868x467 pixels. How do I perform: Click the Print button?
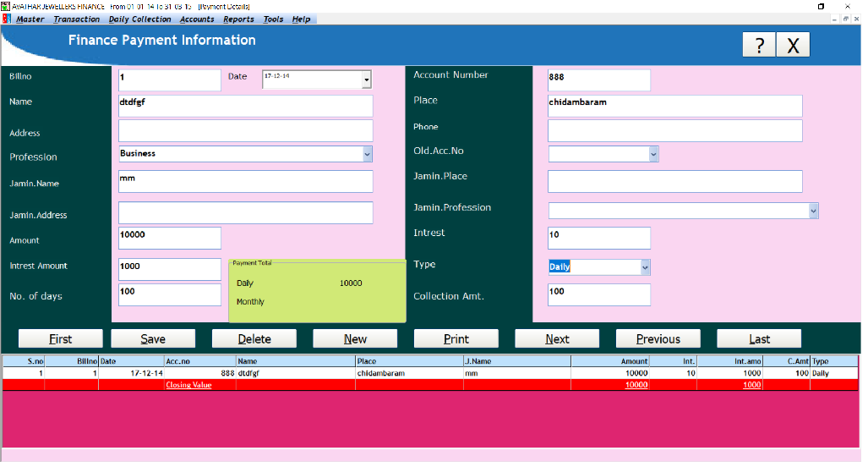(456, 339)
